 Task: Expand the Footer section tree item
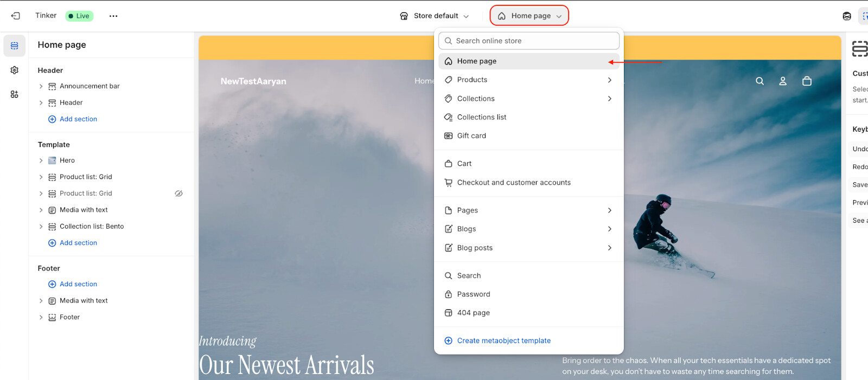coord(41,317)
